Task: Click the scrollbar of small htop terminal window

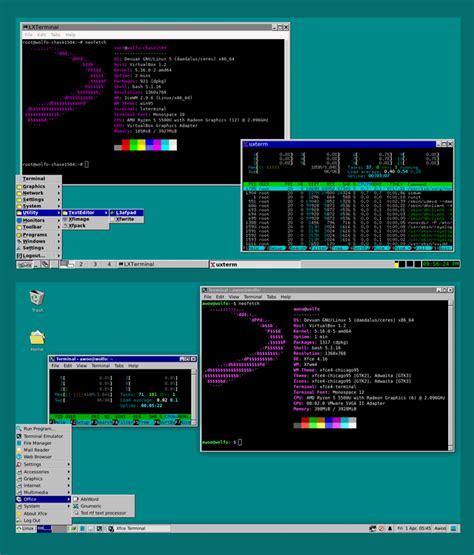Action: click(x=194, y=397)
